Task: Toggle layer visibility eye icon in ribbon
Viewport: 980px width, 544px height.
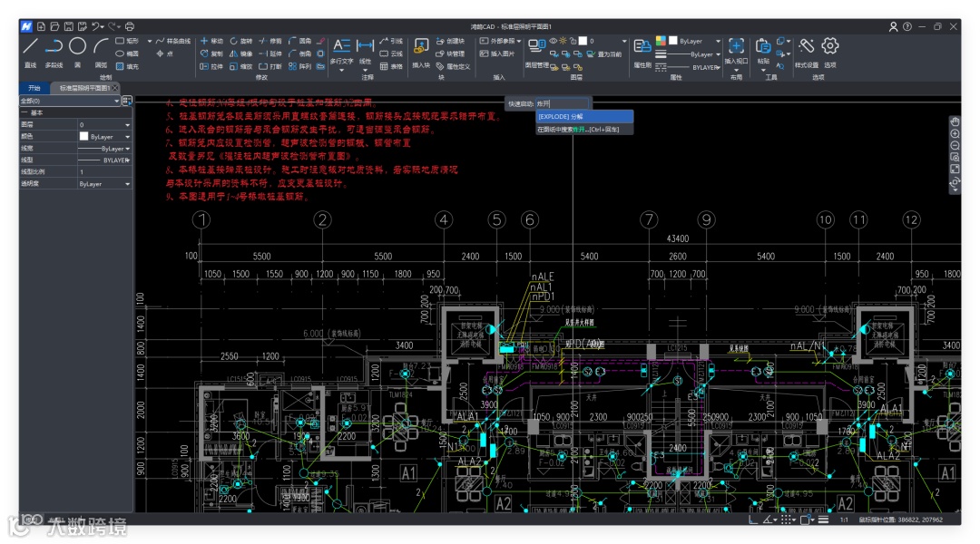Action: (x=553, y=41)
